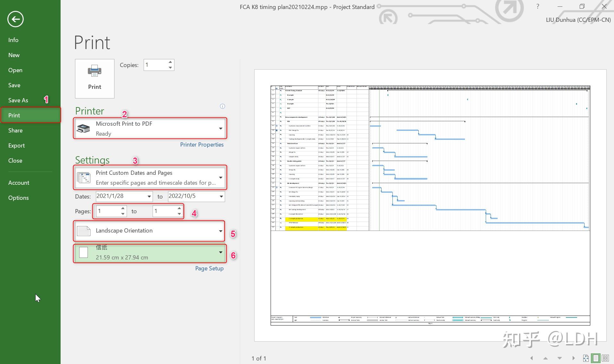Click into the Copies input field

coord(156,65)
